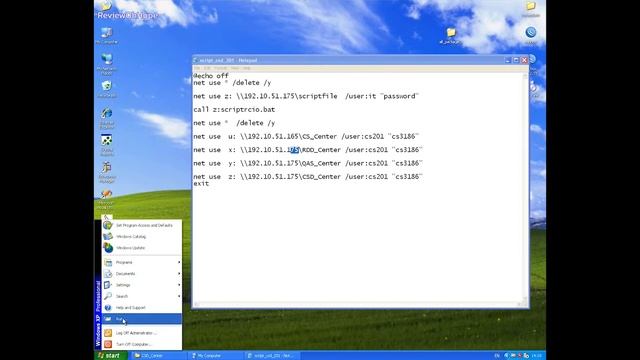Image resolution: width=640 pixels, height=360 pixels.
Task: Click the 'call z:scriptrcio.bat' line
Action: tap(234, 109)
